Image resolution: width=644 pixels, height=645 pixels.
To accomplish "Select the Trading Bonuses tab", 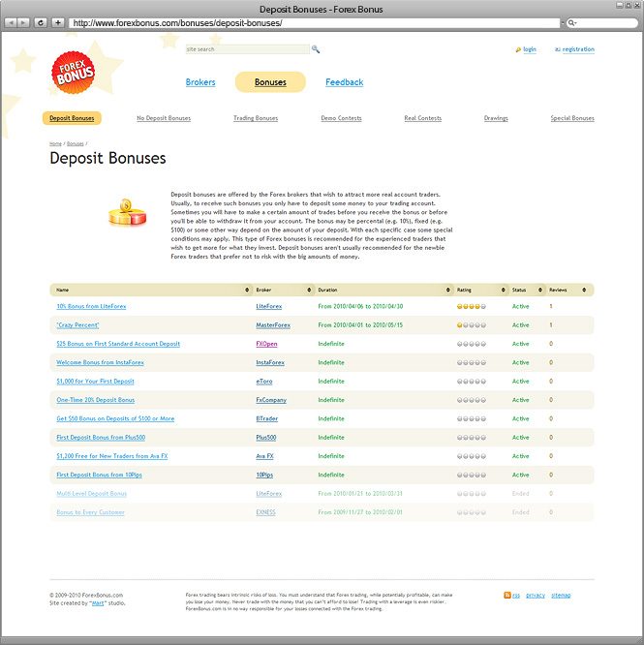I will [x=256, y=118].
